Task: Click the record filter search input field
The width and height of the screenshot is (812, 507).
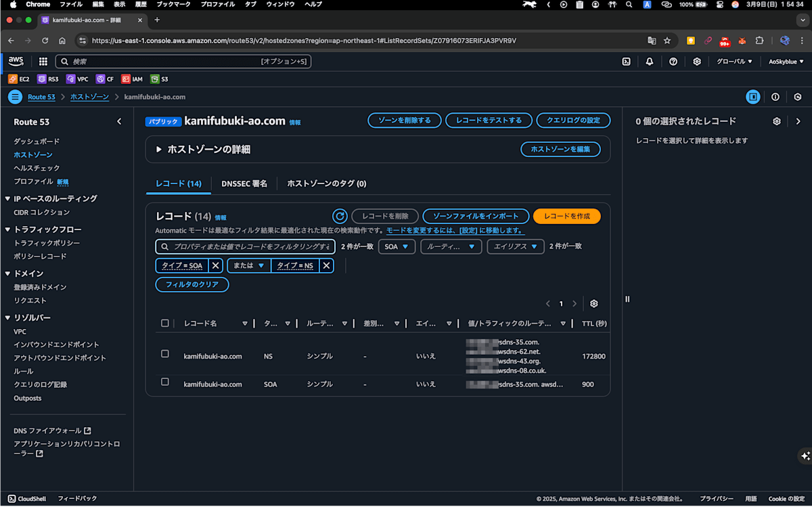Action: coord(247,246)
